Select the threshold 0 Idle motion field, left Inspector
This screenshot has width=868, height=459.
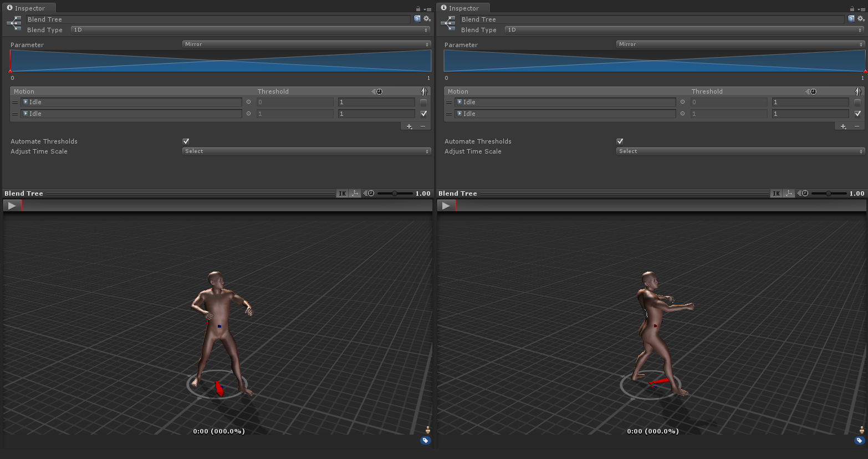point(131,102)
